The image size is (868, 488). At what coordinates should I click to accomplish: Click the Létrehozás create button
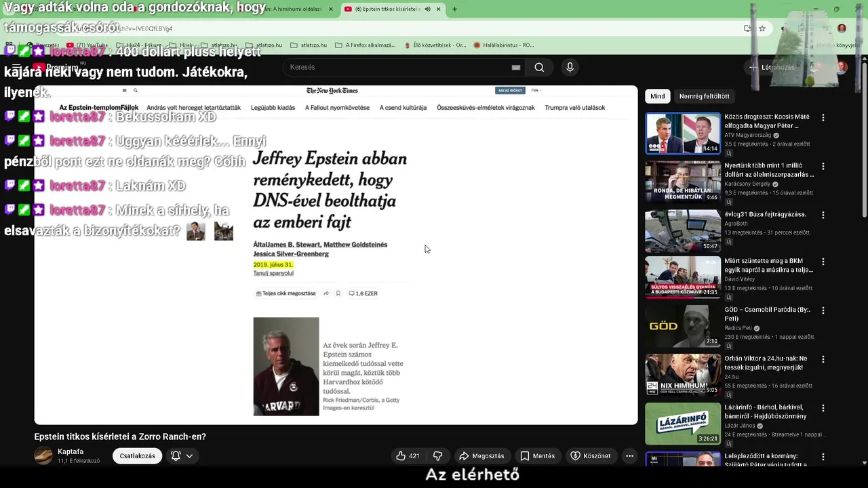pyautogui.click(x=771, y=67)
